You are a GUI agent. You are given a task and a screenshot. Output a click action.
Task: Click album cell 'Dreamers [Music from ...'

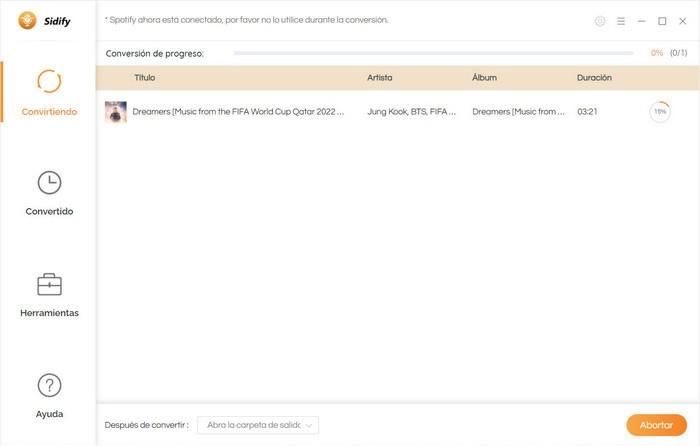click(518, 112)
